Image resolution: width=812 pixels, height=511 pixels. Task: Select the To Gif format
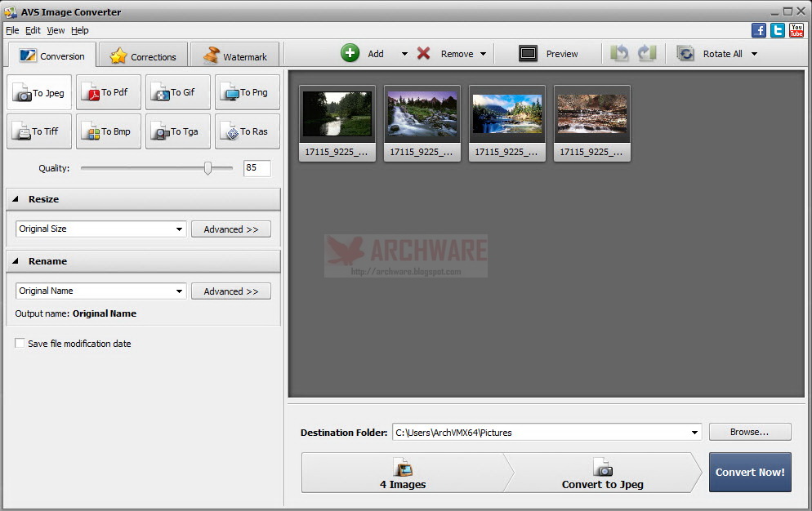177,92
